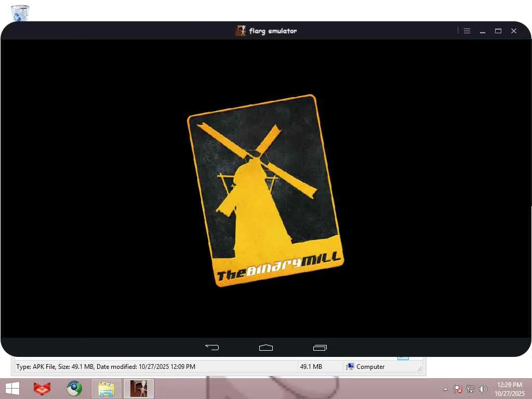Click the taskbar clock showing 12:29 PM
Image resolution: width=532 pixels, height=399 pixels.
pos(509,389)
